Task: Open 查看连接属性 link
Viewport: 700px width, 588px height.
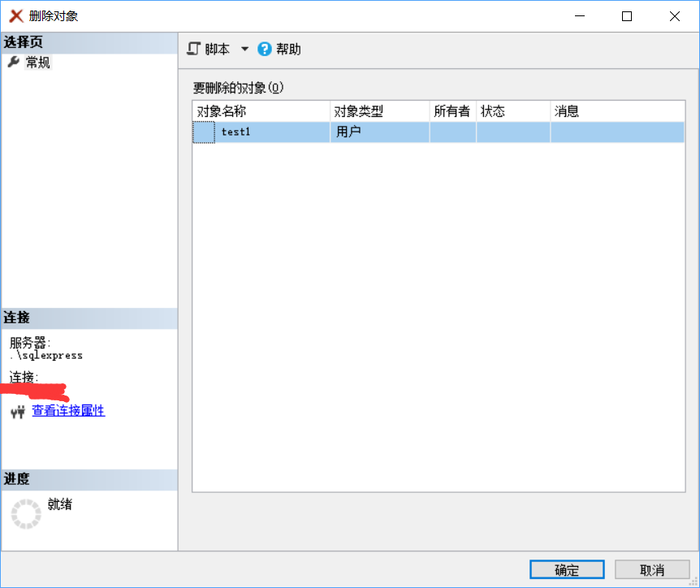Action: pyautogui.click(x=68, y=411)
